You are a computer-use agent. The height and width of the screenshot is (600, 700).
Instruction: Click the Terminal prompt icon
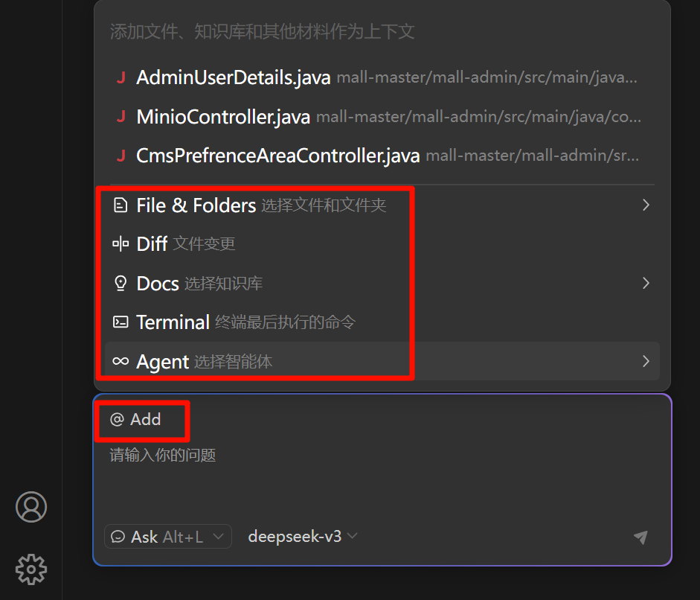[x=120, y=322]
